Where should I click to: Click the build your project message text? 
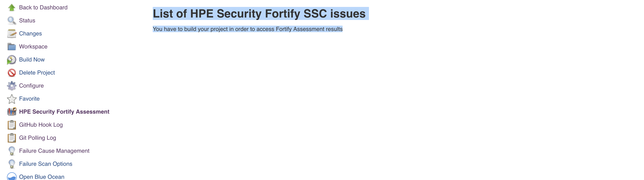tap(247, 29)
